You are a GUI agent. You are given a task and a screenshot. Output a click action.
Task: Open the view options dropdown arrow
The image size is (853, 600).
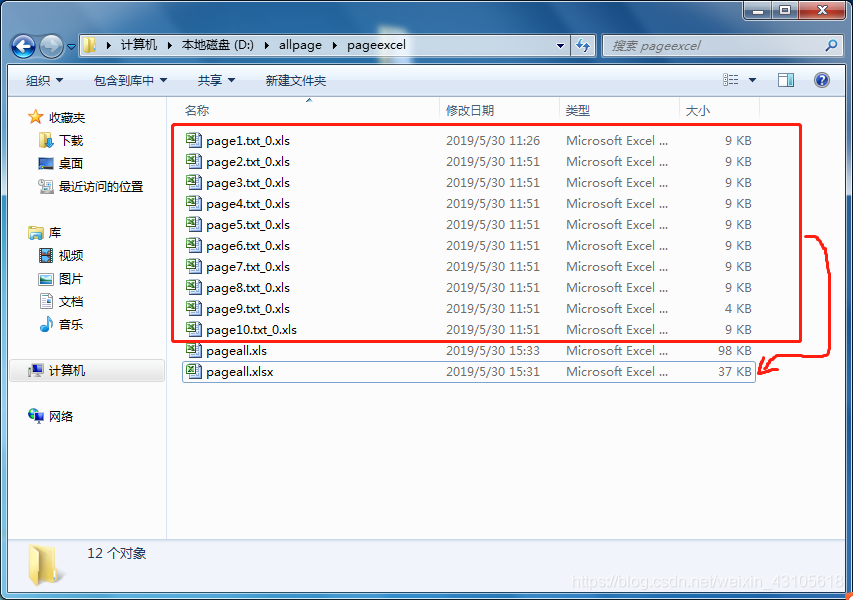click(752, 81)
